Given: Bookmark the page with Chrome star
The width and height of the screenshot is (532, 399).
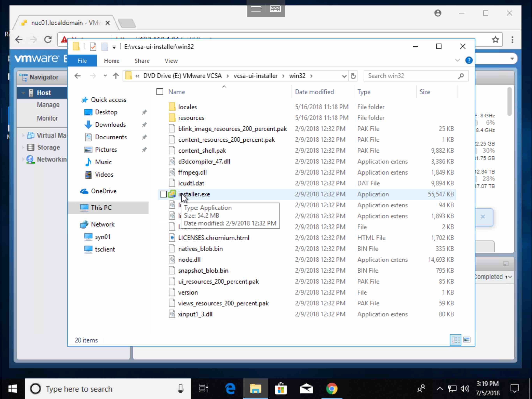Looking at the screenshot, I should pyautogui.click(x=495, y=40).
